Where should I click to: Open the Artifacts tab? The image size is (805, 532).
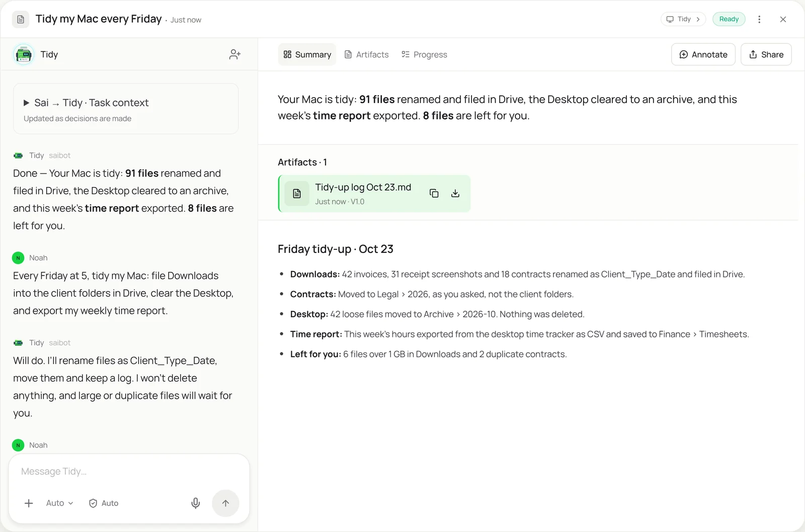tap(366, 54)
